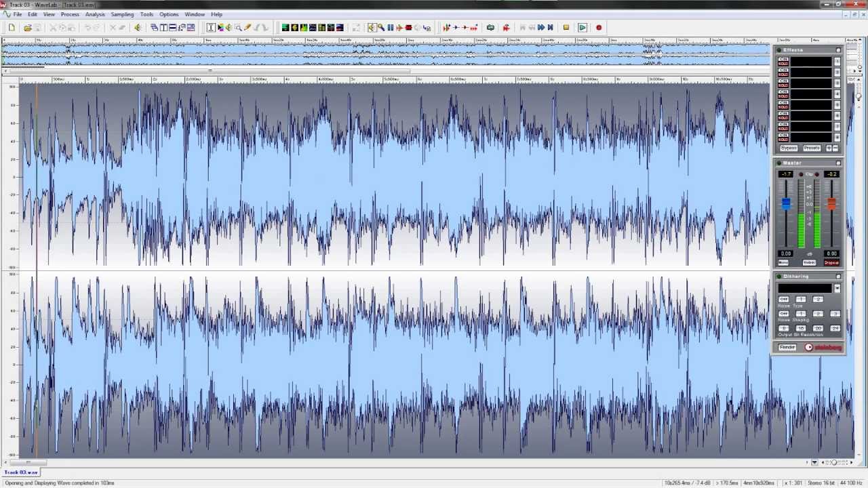The width and height of the screenshot is (868, 488).
Task: Open the Process menu
Action: click(x=70, y=14)
